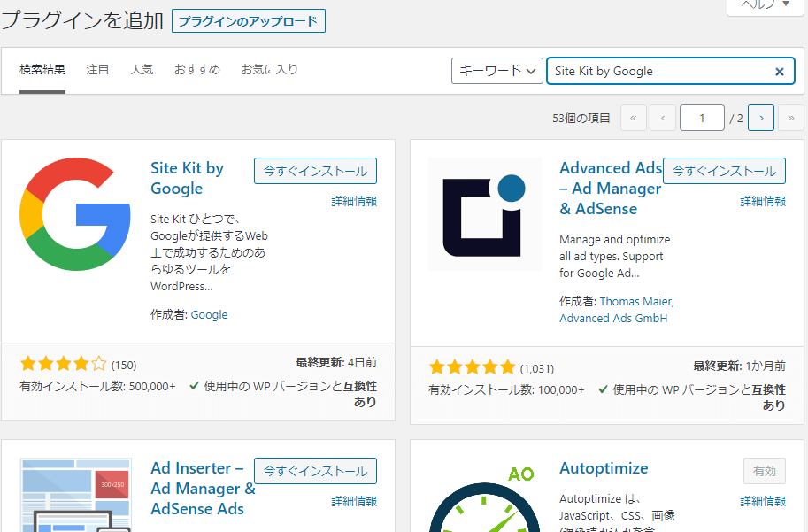Image resolution: width=808 pixels, height=532 pixels.
Task: Switch to the 人気 tab
Action: (142, 69)
